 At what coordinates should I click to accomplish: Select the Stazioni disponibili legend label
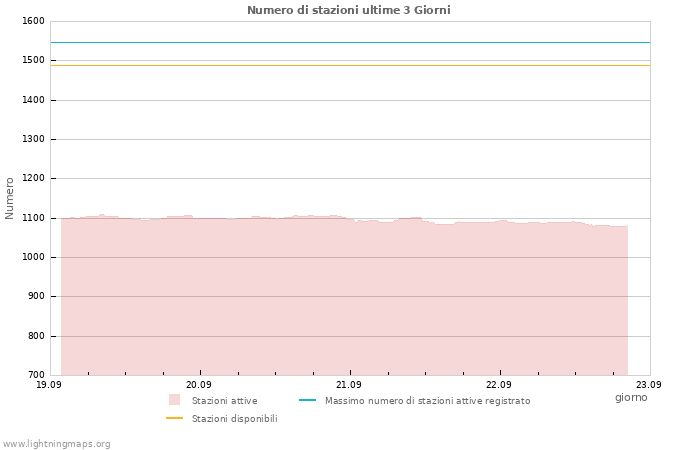pos(235,419)
